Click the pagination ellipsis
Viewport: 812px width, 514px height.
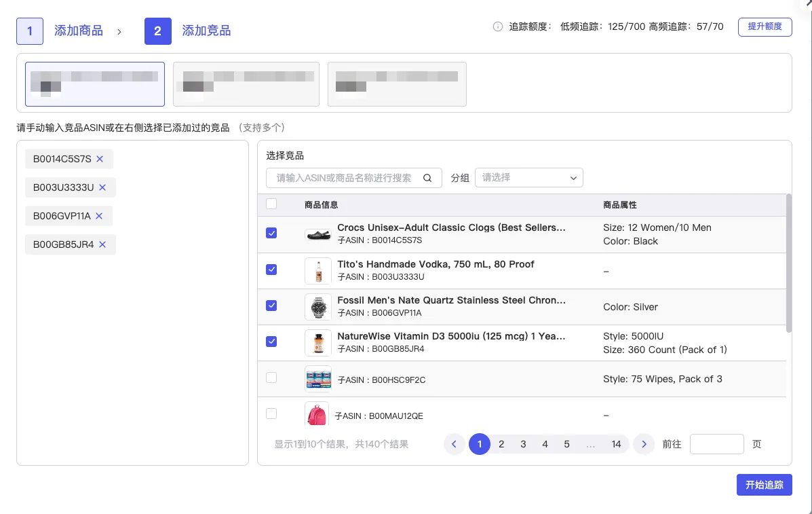pos(590,444)
